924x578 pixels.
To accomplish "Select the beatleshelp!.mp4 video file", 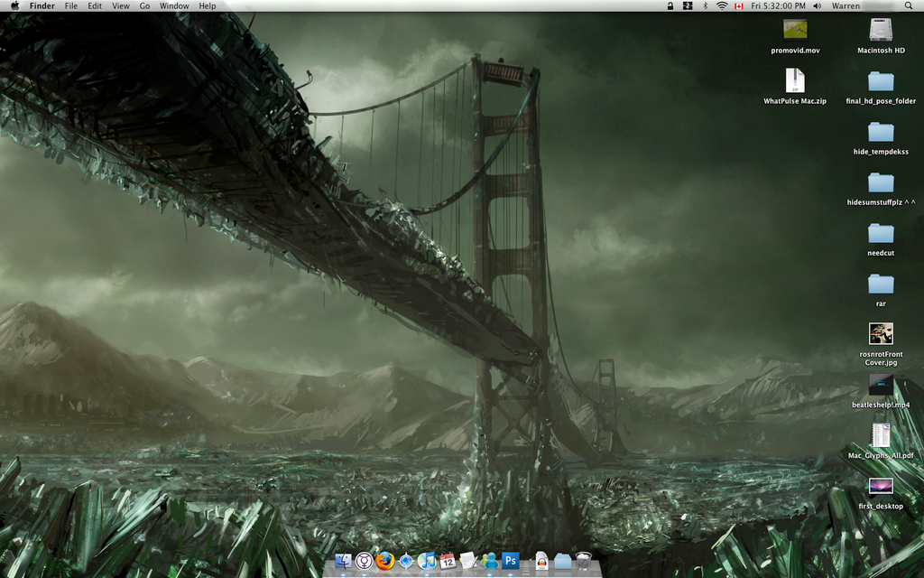I will pos(881,385).
